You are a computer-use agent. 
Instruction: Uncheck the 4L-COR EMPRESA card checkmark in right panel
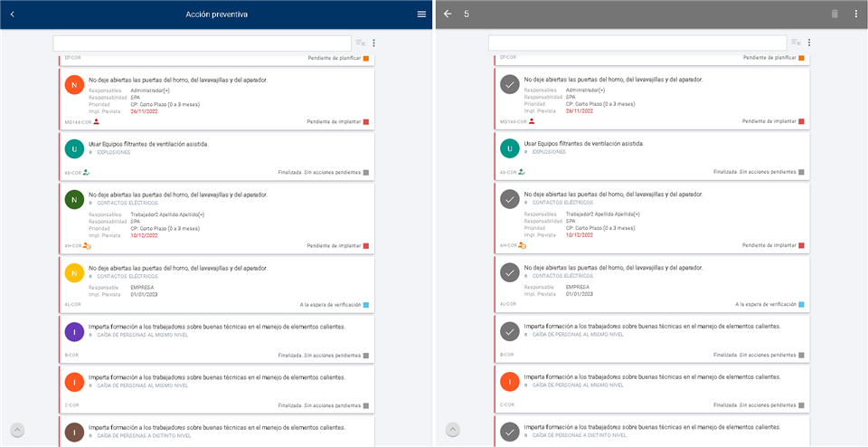(x=510, y=273)
